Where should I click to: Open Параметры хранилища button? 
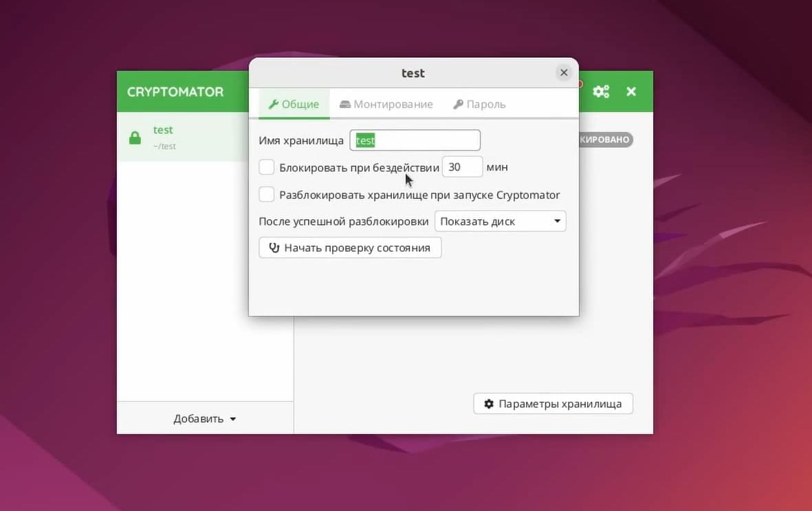(x=553, y=404)
